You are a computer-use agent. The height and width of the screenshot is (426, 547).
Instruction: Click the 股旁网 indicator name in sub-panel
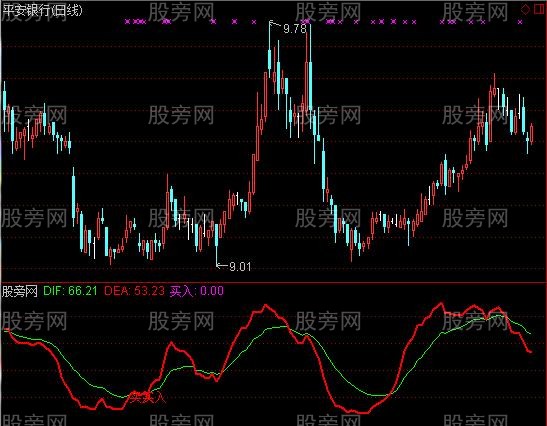tap(20, 291)
